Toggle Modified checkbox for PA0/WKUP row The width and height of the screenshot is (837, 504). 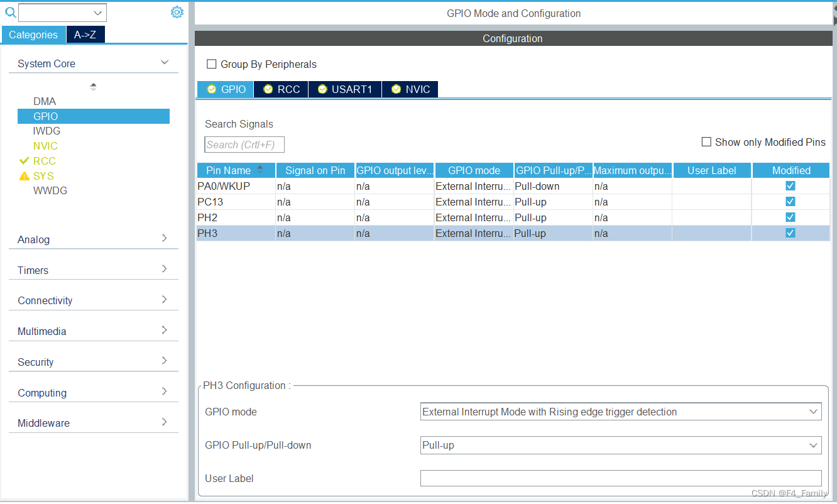(790, 186)
